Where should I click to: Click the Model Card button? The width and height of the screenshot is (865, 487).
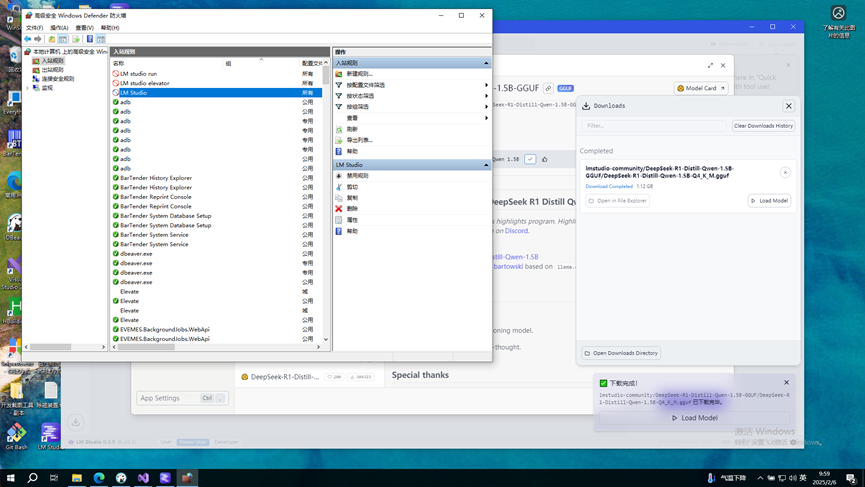(701, 88)
